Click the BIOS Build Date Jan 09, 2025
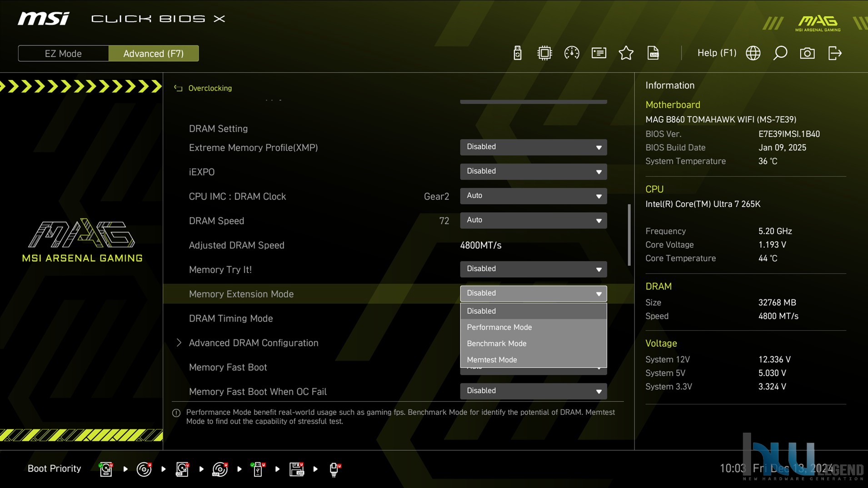The image size is (868, 488). [782, 148]
